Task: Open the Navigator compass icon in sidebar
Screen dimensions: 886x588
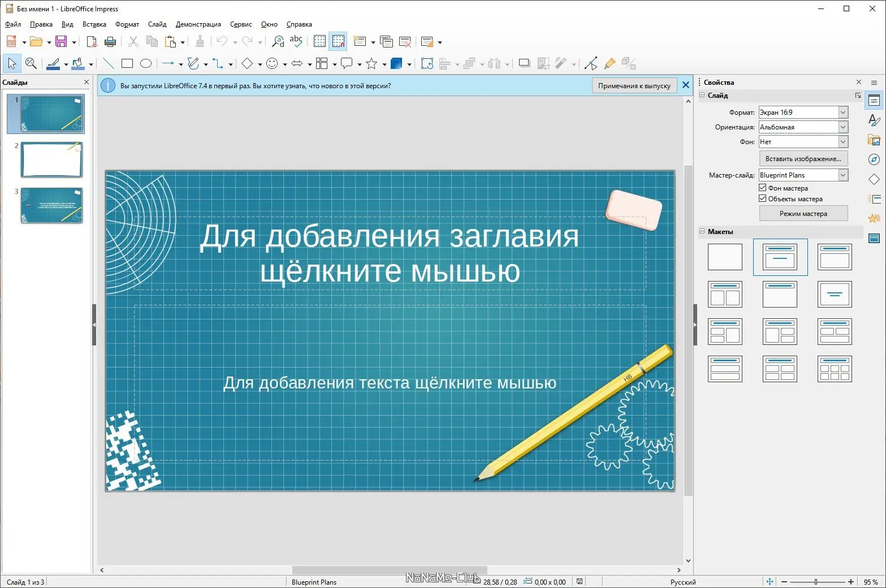Action: point(874,159)
